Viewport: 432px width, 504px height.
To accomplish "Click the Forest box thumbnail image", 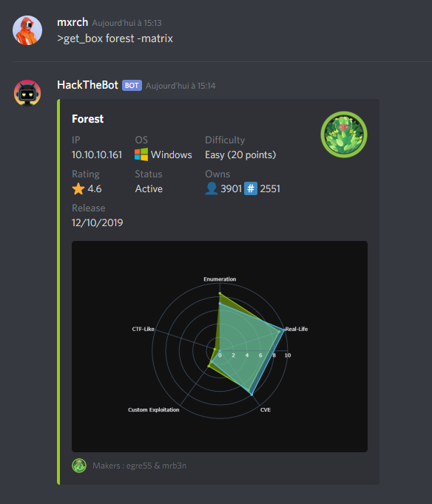I will point(344,134).
